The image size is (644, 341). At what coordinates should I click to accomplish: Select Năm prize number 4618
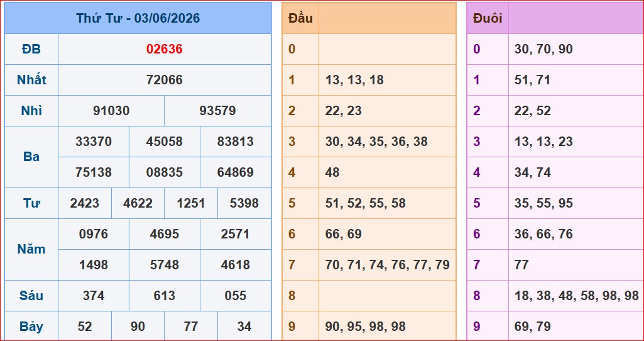[x=236, y=265]
